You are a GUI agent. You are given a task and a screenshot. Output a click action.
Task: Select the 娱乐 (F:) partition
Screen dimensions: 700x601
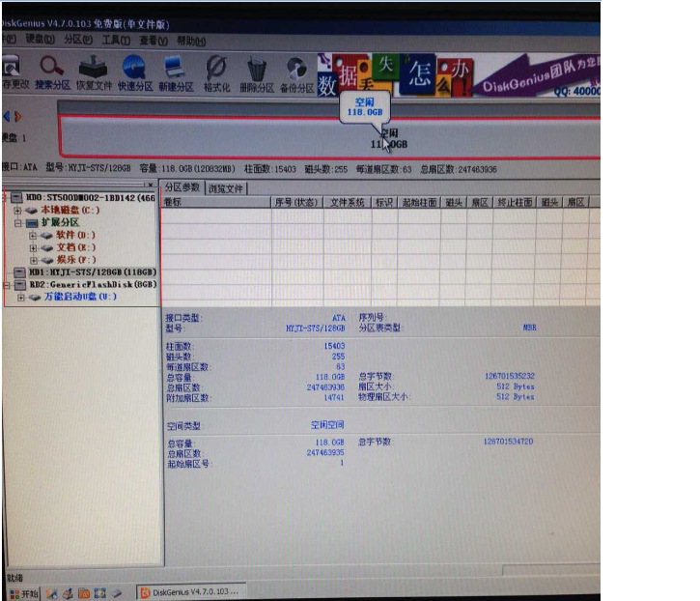click(x=76, y=260)
